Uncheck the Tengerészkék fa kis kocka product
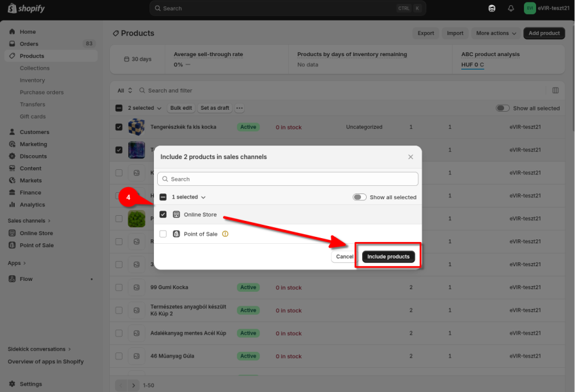 pos(119,127)
